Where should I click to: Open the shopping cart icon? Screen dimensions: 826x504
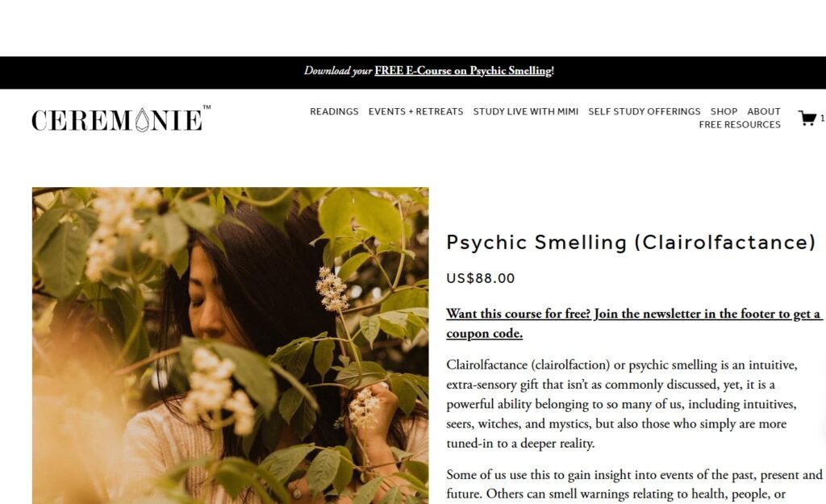[x=807, y=118]
